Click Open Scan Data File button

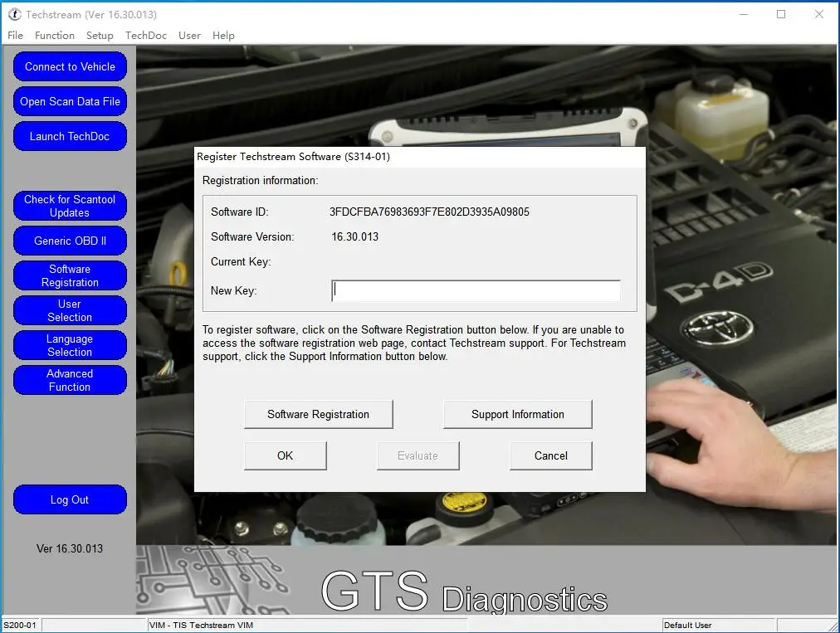pyautogui.click(x=71, y=102)
